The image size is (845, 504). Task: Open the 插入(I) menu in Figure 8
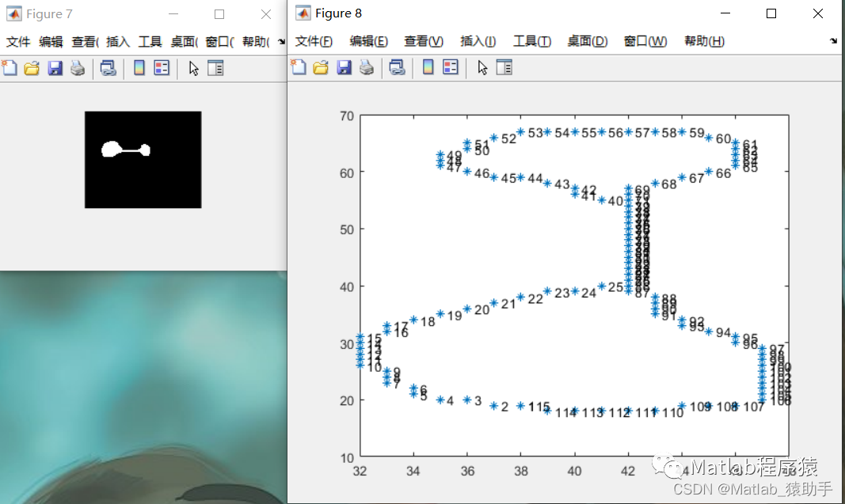click(478, 41)
